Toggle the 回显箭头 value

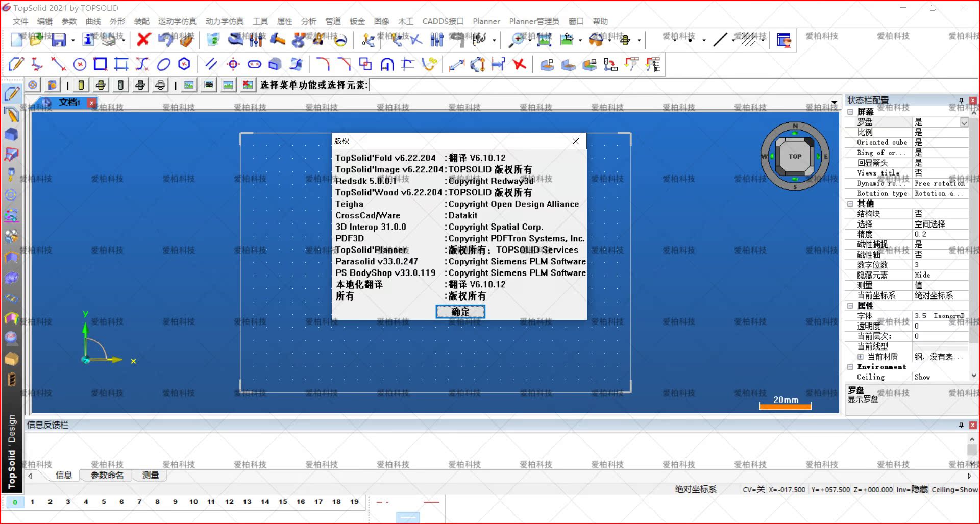point(940,163)
